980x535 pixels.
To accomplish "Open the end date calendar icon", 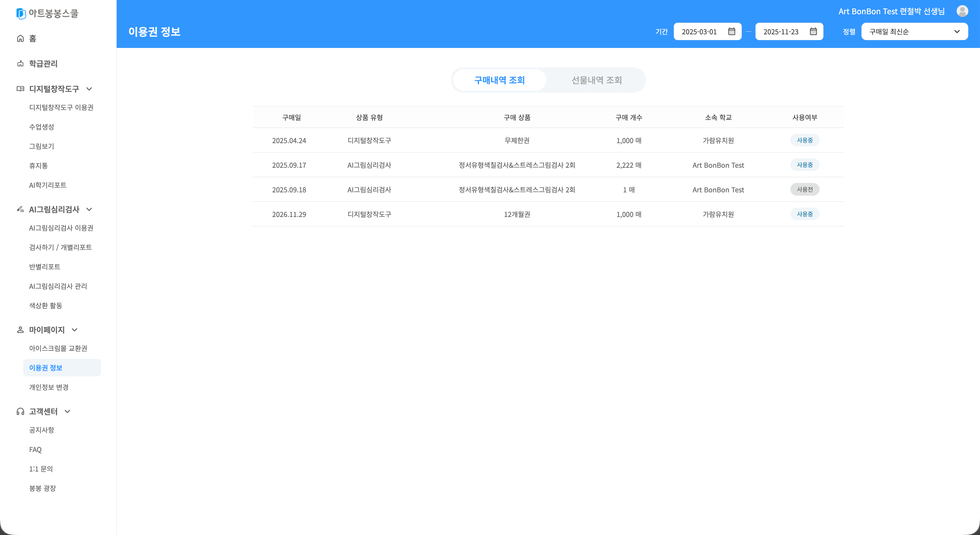I will [x=813, y=31].
